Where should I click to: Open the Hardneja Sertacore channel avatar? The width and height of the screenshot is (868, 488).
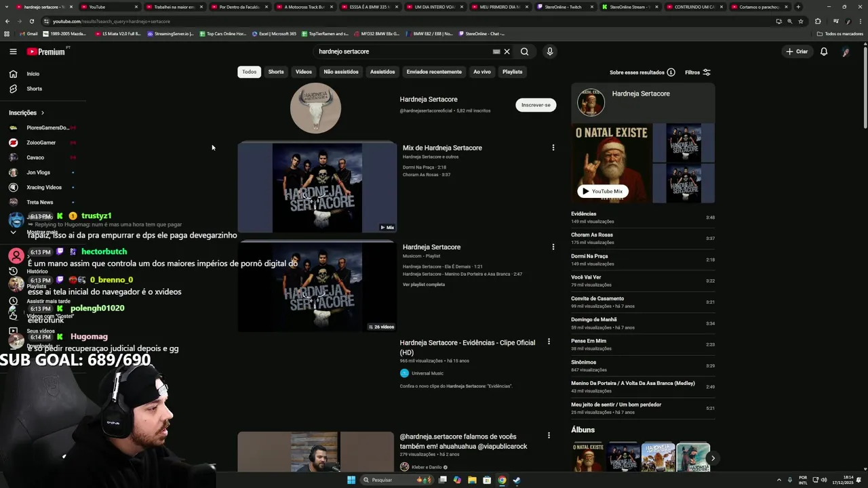[x=315, y=108]
